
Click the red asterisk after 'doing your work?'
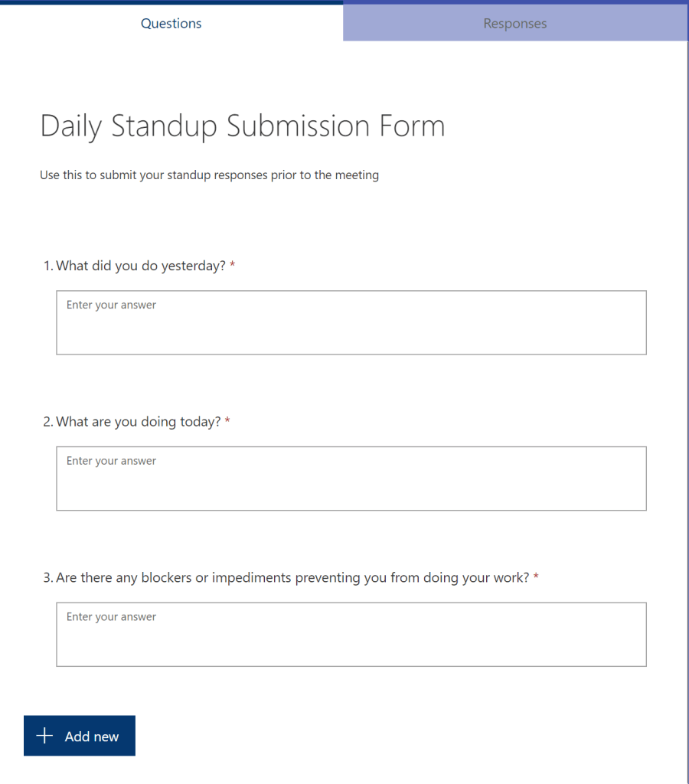point(536,578)
